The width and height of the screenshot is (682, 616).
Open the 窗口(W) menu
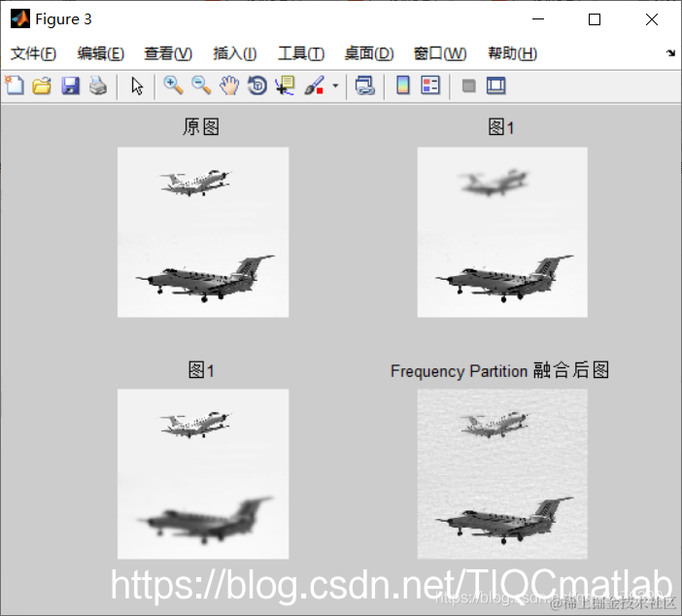(440, 53)
